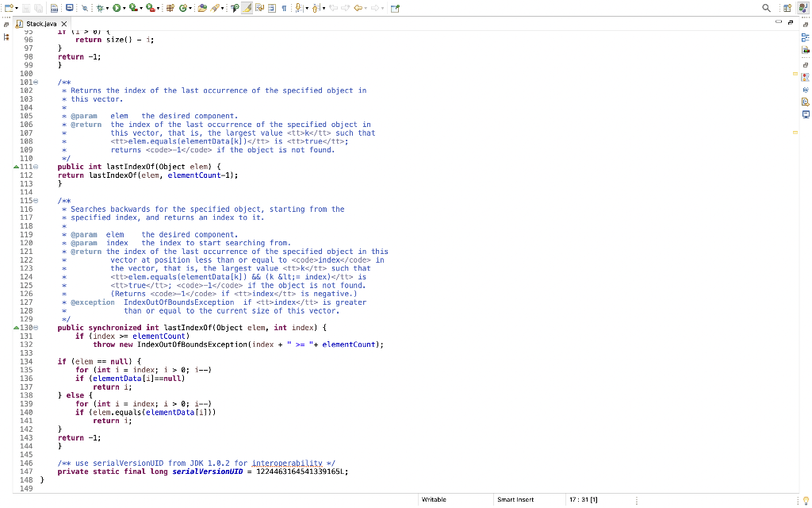The width and height of the screenshot is (812, 508).
Task: Toggle Word Wrap in the editor
Action: [x=259, y=8]
